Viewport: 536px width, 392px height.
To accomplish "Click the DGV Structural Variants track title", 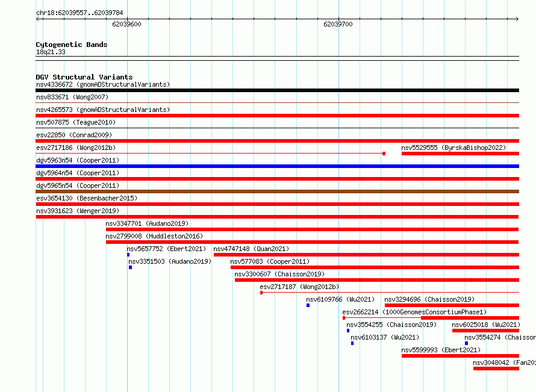I will point(84,77).
